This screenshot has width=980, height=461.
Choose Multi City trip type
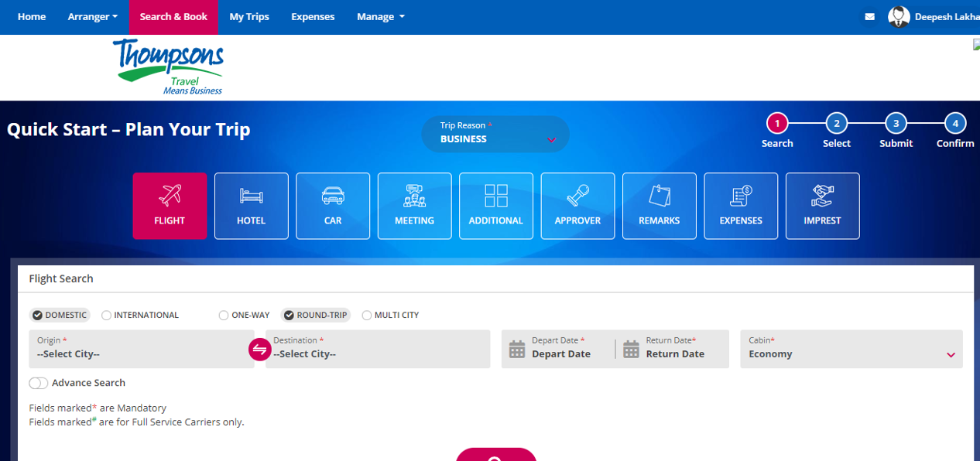pos(391,315)
